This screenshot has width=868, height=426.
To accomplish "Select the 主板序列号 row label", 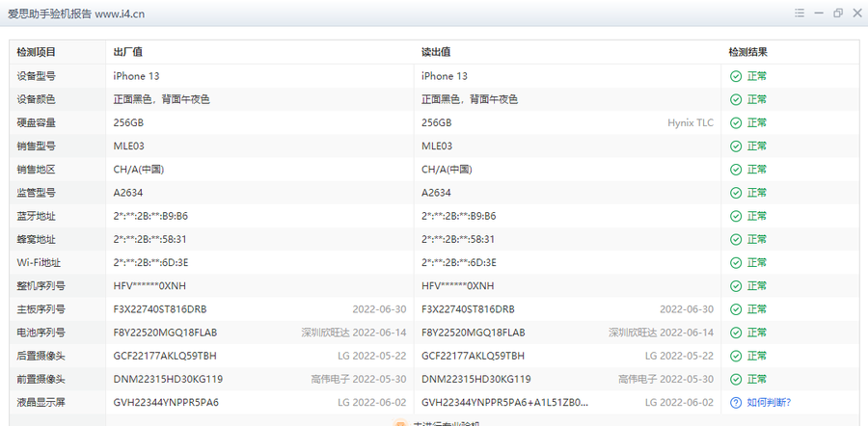I will tap(41, 309).
